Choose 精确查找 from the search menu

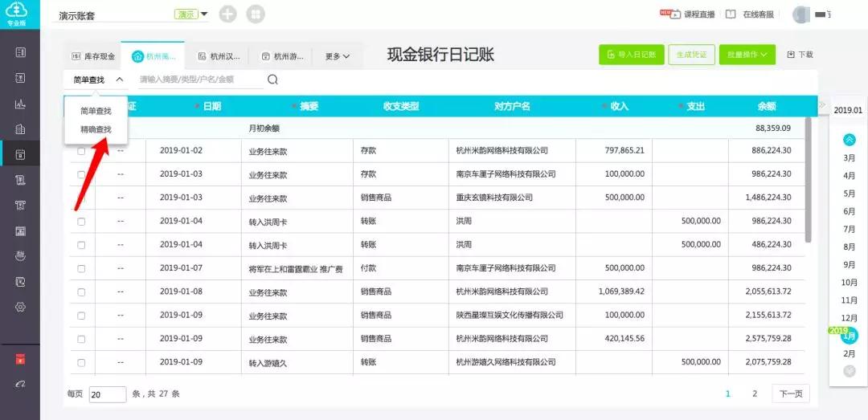point(96,129)
